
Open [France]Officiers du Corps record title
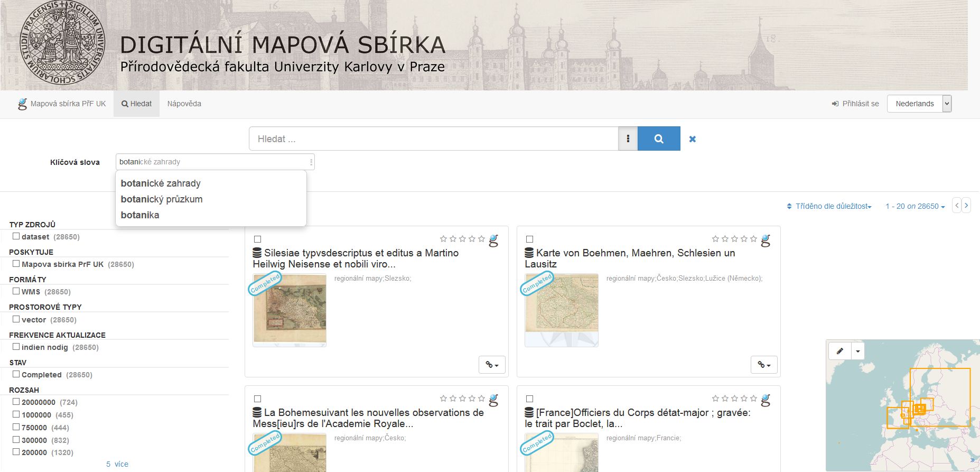(638, 418)
